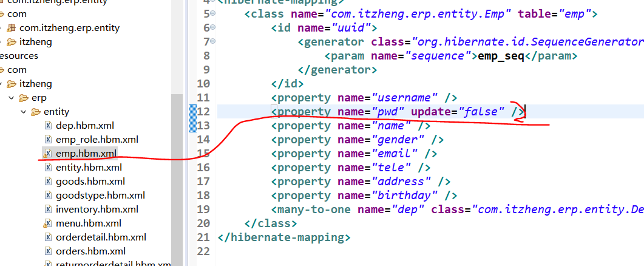Click warning XML icon of menu.hbm.xml

point(47,223)
